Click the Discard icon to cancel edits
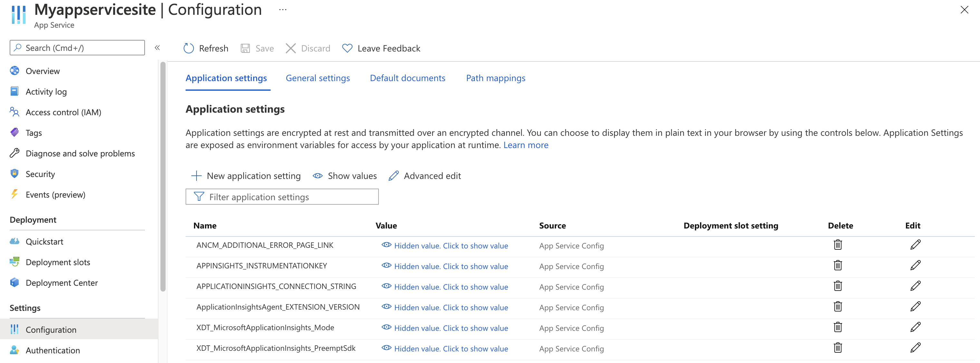Viewport: 980px width, 363px height. [290, 48]
